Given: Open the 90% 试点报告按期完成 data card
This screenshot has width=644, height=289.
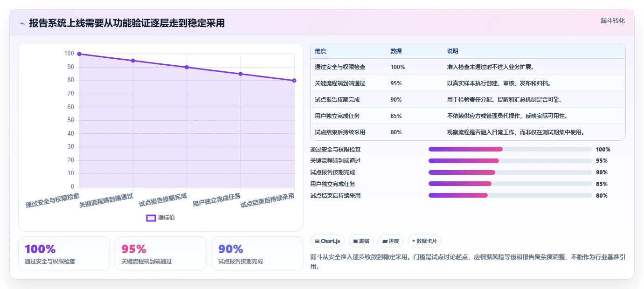Looking at the screenshot, I should click(257, 254).
